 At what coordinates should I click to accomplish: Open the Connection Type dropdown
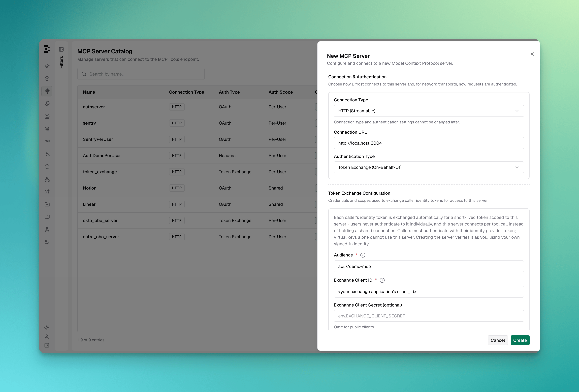pos(429,111)
